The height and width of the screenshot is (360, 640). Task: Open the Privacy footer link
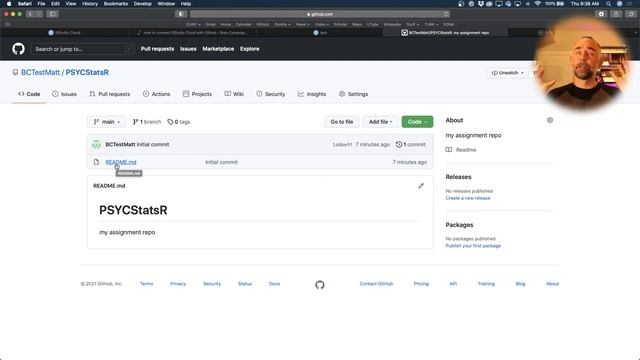(178, 284)
